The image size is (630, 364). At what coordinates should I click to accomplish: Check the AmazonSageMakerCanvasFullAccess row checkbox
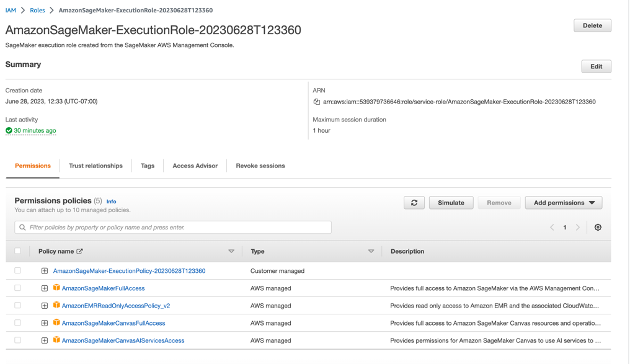(x=18, y=322)
